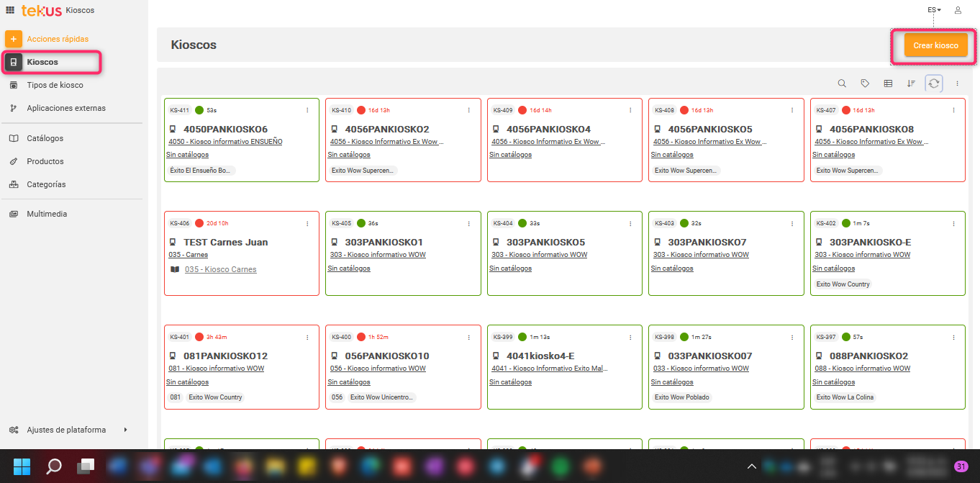980x483 pixels.
Task: Switch to table view icon
Action: pos(888,83)
